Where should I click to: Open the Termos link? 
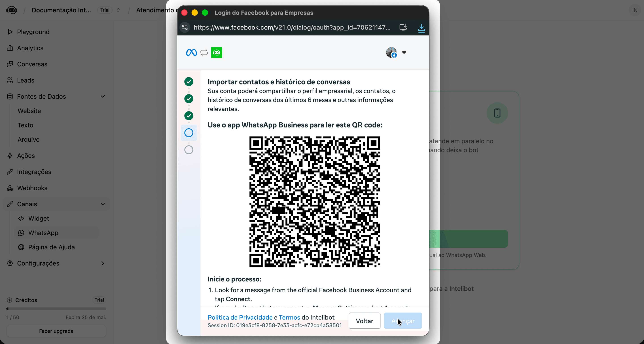click(289, 317)
